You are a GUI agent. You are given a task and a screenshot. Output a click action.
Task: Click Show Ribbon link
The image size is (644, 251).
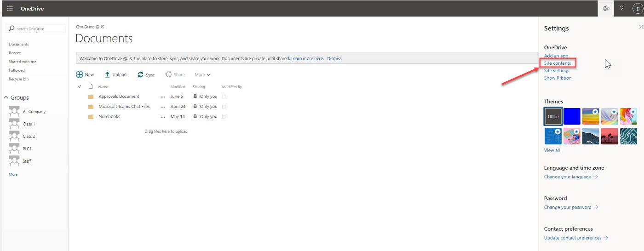pos(558,78)
